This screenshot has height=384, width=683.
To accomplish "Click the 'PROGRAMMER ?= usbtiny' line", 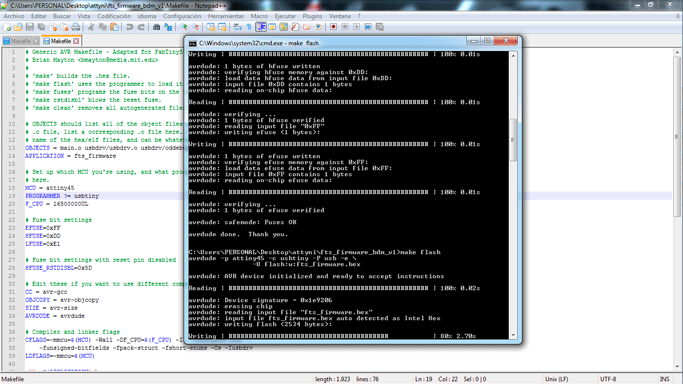I will pyautogui.click(x=62, y=196).
